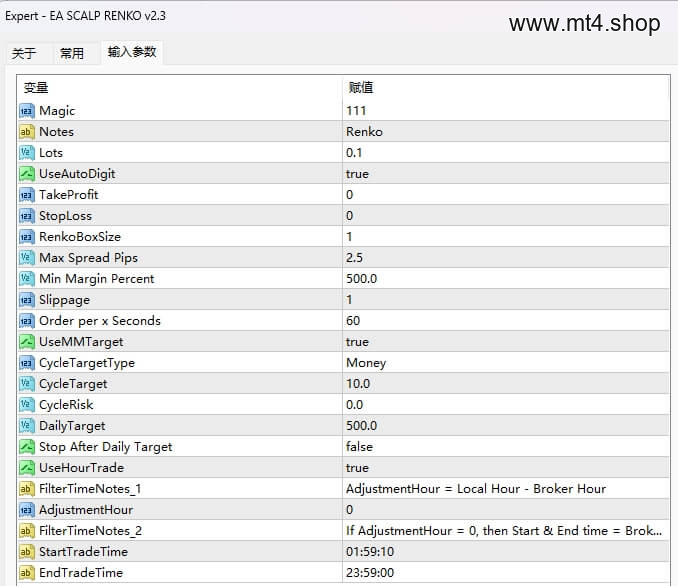Click the icon beside Max Spread Pips

(x=26, y=258)
